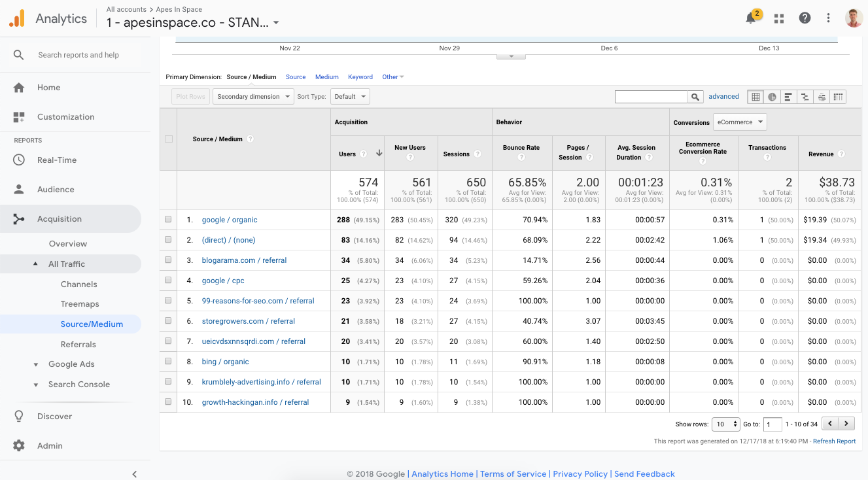Click the table search input field

[x=651, y=97]
